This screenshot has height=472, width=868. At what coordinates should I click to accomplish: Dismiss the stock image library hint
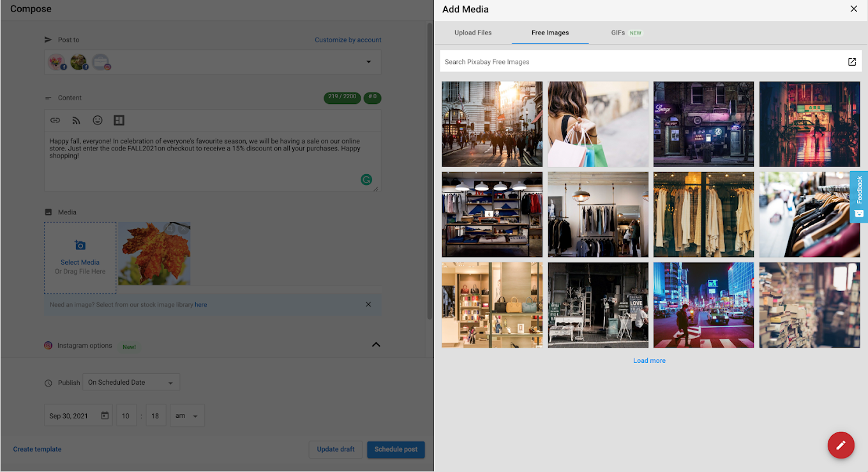pyautogui.click(x=368, y=304)
